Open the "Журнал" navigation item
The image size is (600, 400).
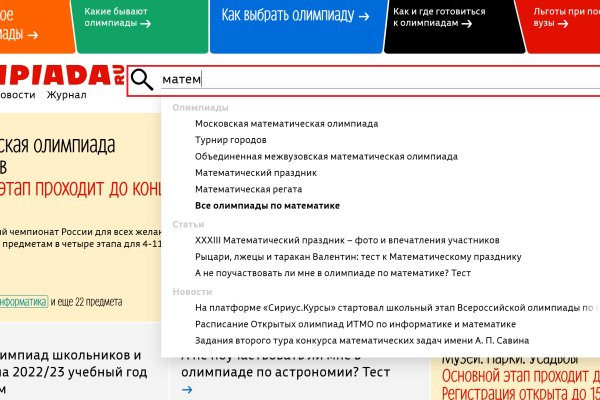[x=66, y=95]
